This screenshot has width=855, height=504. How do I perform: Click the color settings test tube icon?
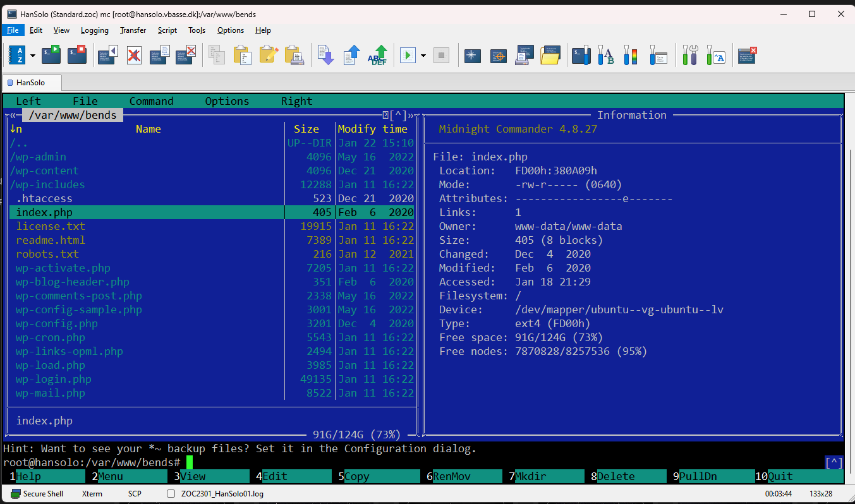pyautogui.click(x=630, y=55)
